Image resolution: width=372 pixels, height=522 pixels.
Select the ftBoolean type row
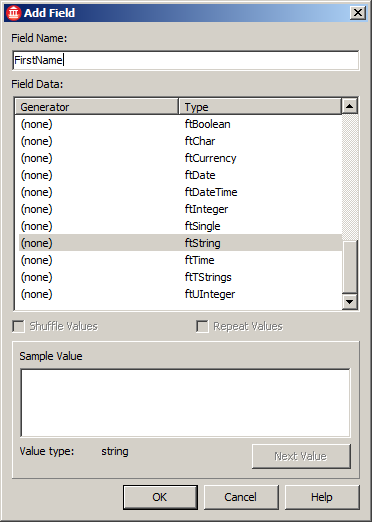click(x=180, y=124)
